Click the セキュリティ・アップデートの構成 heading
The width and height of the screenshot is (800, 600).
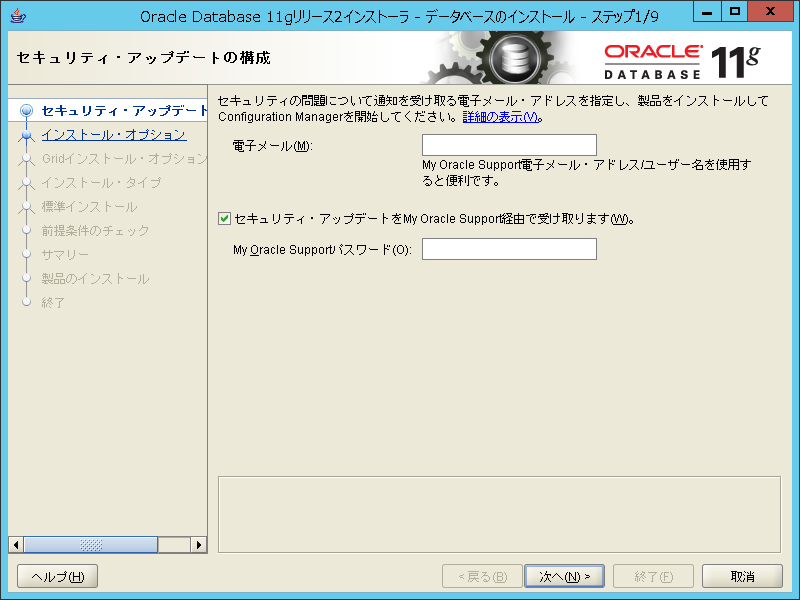coord(143,58)
